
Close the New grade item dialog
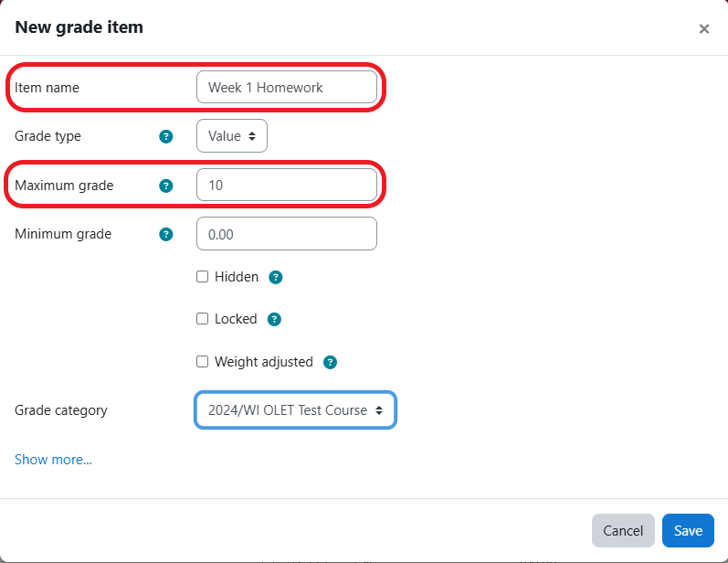704,28
